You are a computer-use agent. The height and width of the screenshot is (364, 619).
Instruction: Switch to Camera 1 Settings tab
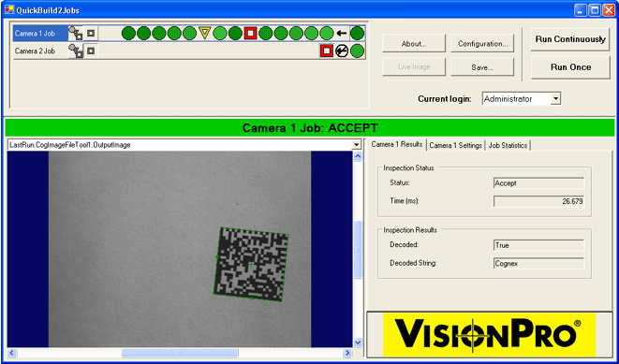pos(455,146)
